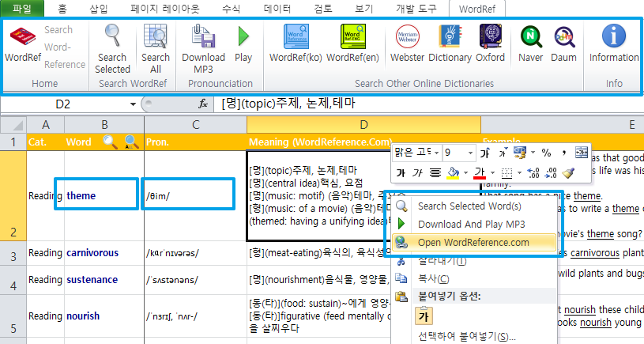This screenshot has height=344, width=644.
Task: Click Search Selected magnifier icon
Action: point(112,36)
